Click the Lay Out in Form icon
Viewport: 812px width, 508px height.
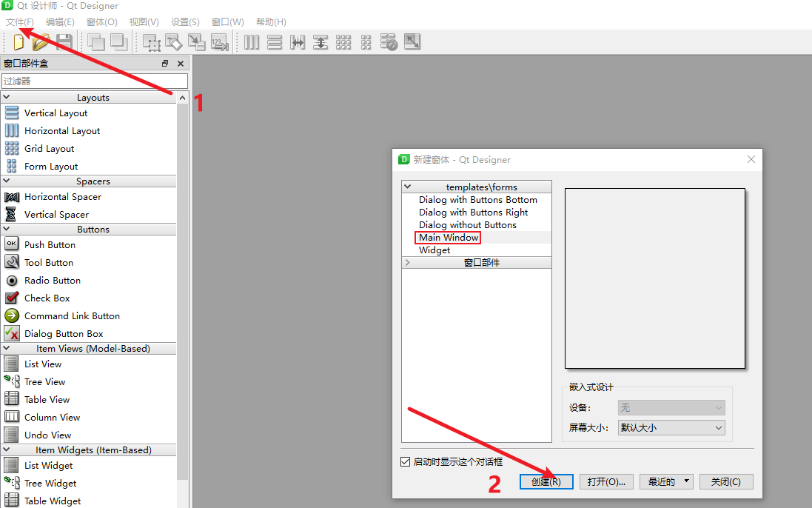(366, 42)
